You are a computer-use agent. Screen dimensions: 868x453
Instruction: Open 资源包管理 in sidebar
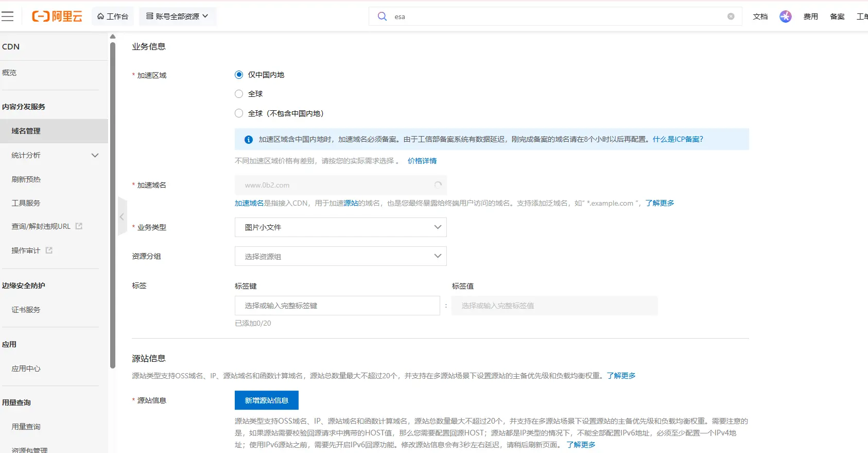click(x=29, y=450)
